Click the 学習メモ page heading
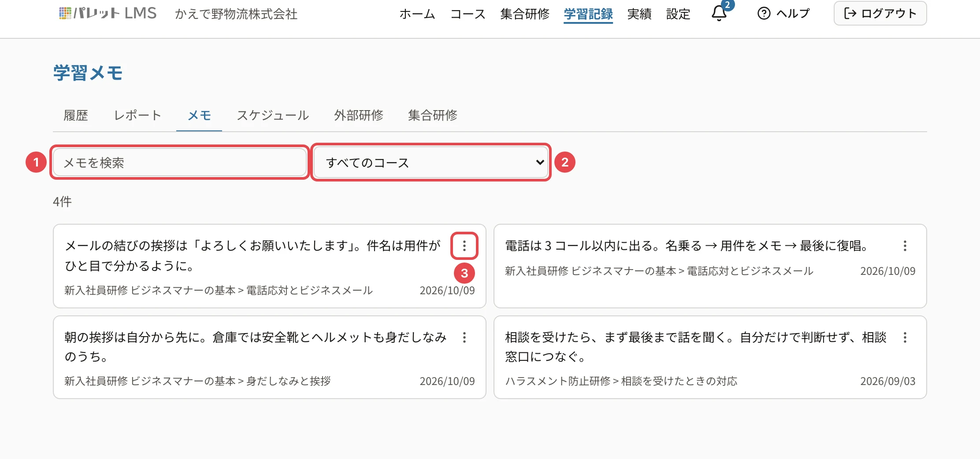980x459 pixels. 88,73
